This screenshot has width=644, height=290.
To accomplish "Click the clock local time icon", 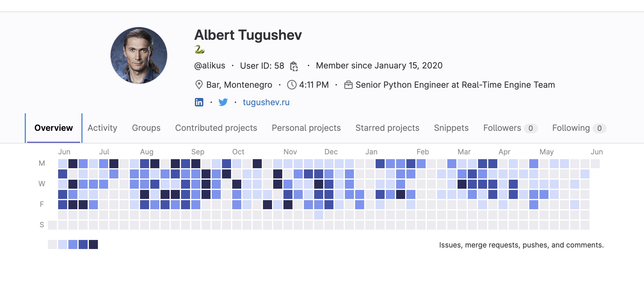I will pos(292,85).
